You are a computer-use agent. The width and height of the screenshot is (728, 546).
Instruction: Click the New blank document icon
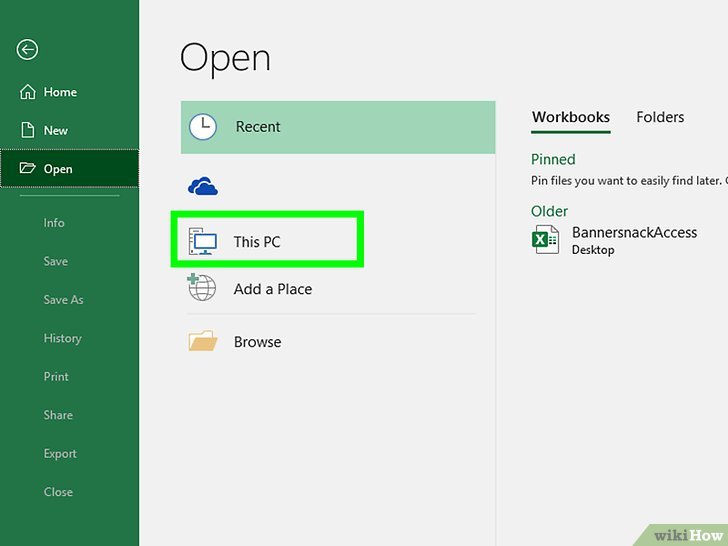click(28, 130)
